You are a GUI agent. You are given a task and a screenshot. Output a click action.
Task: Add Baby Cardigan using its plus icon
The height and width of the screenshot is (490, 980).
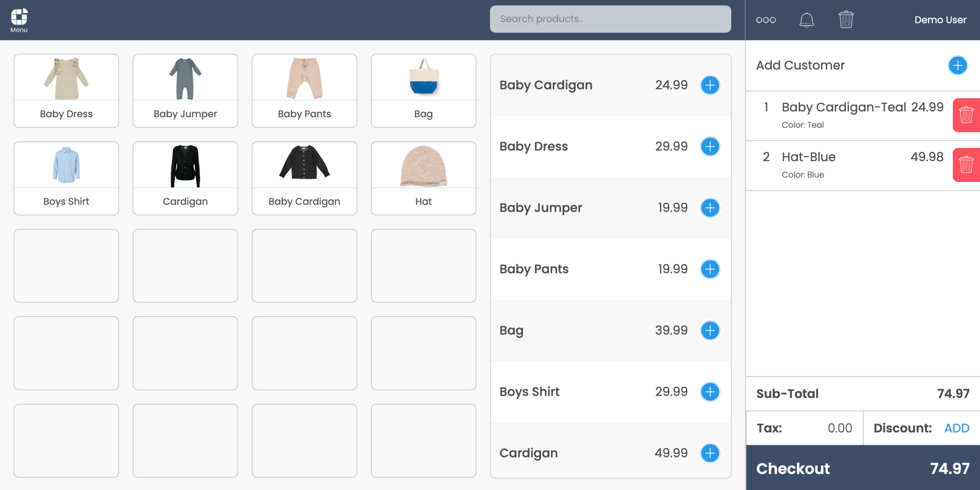tap(710, 85)
